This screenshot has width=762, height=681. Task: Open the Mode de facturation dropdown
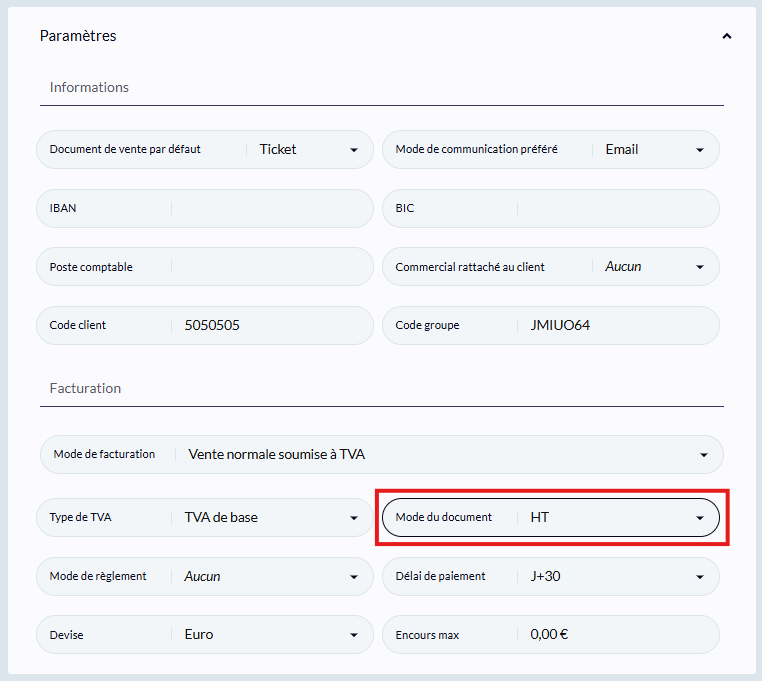(381, 454)
